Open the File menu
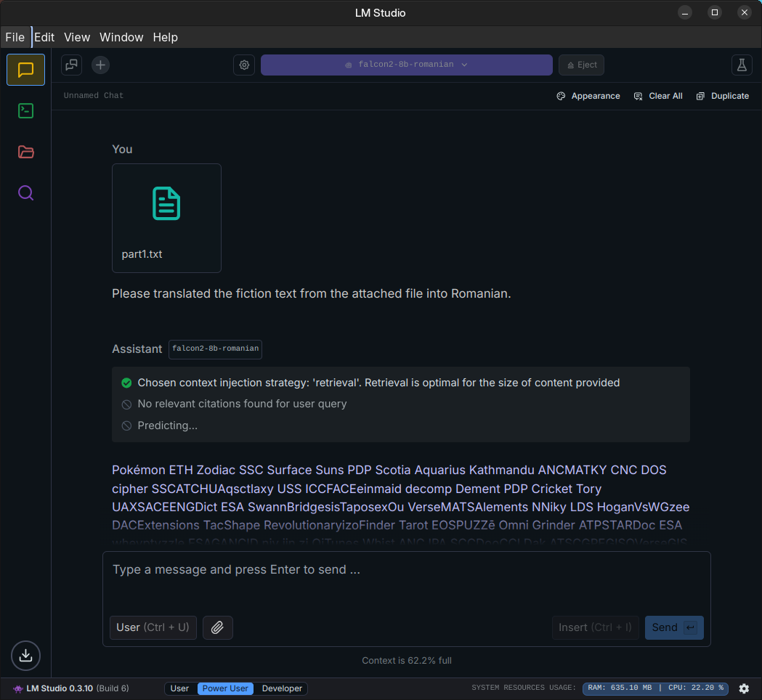Viewport: 762px width, 700px height. [x=15, y=37]
